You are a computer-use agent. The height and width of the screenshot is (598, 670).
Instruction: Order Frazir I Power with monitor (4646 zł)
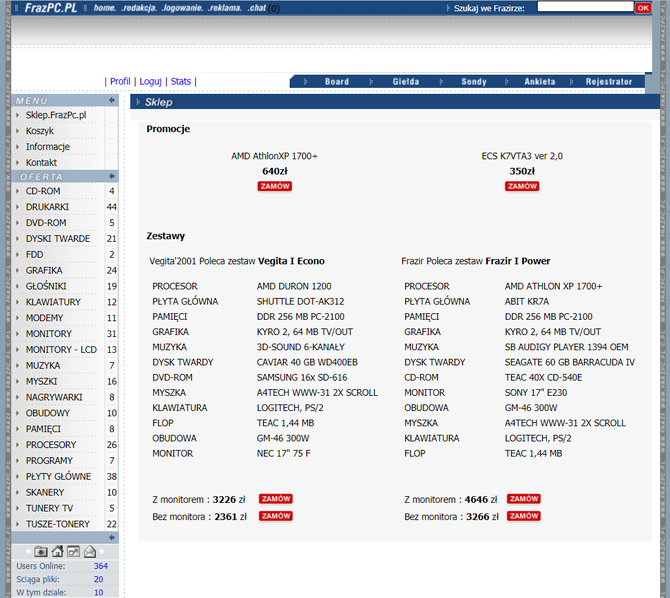tap(523, 498)
